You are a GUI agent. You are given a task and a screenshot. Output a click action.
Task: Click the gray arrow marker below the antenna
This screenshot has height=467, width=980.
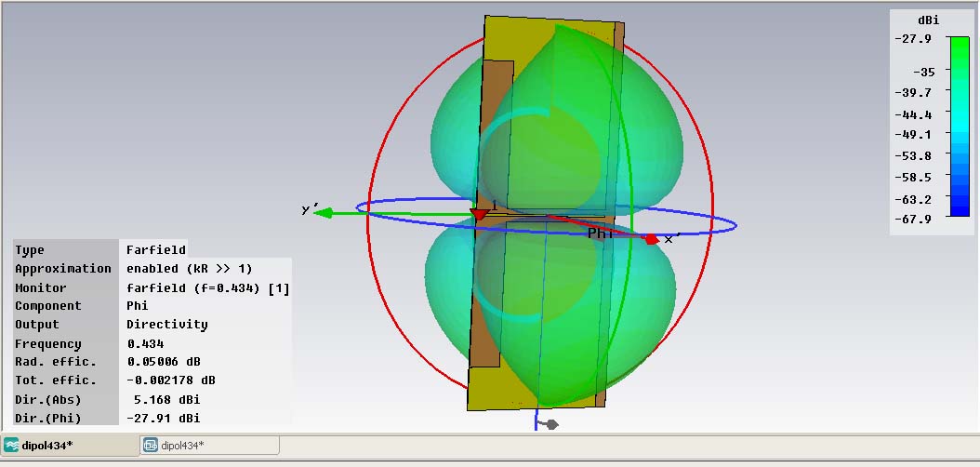tap(550, 424)
